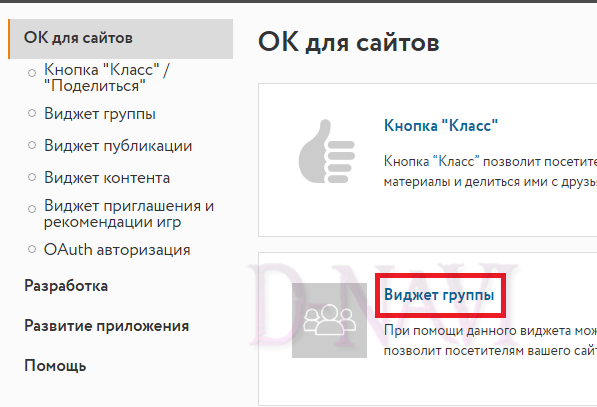Expand the Развитие приложения sidebar section
Viewport: 597px width, 407px height.
[107, 326]
